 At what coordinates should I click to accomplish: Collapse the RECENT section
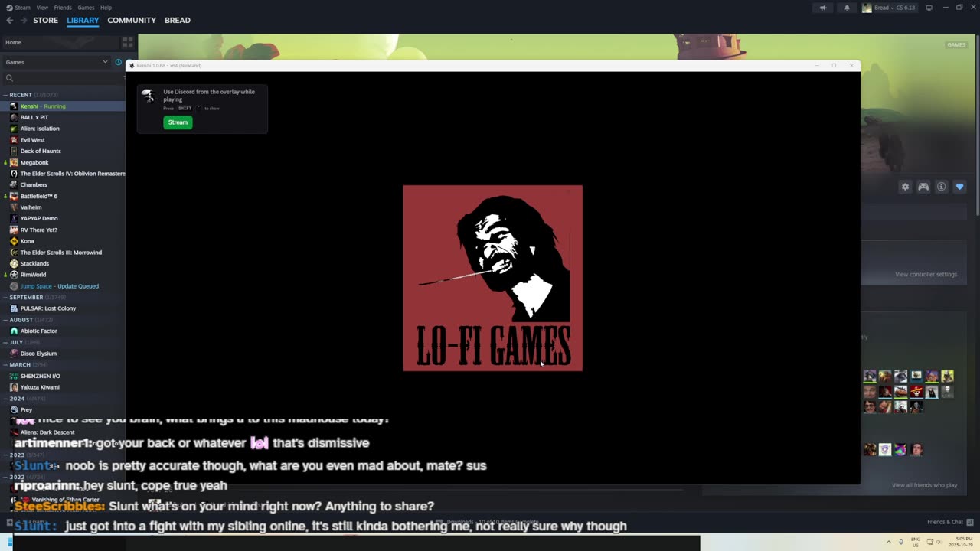tap(5, 95)
